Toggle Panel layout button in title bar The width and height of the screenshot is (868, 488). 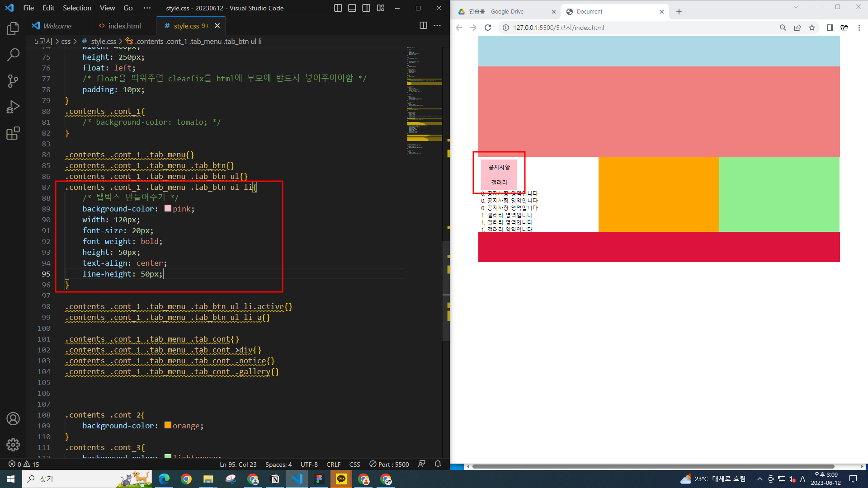352,8
